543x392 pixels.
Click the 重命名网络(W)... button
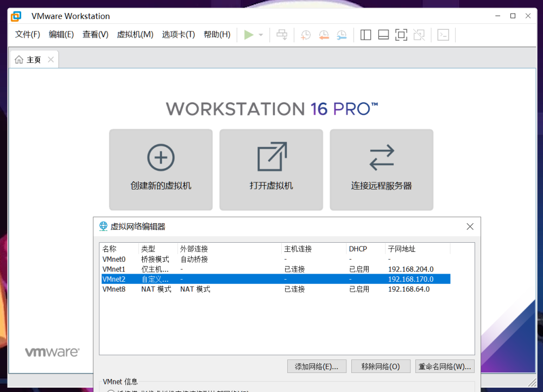pyautogui.click(x=445, y=366)
